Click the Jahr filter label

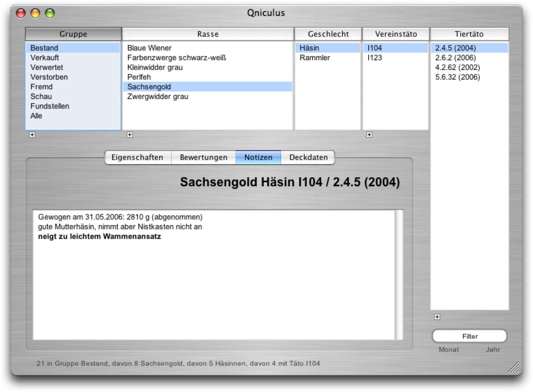tap(493, 350)
